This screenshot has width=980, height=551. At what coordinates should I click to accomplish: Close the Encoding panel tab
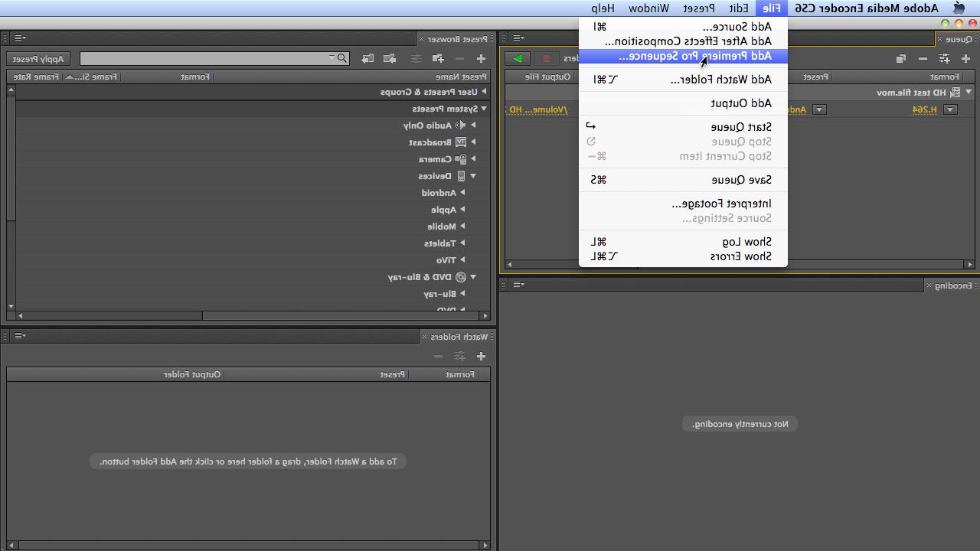click(929, 285)
